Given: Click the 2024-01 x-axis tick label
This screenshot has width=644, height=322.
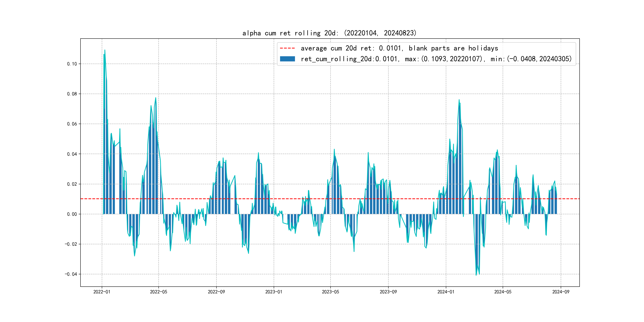Looking at the screenshot, I should click(446, 292).
